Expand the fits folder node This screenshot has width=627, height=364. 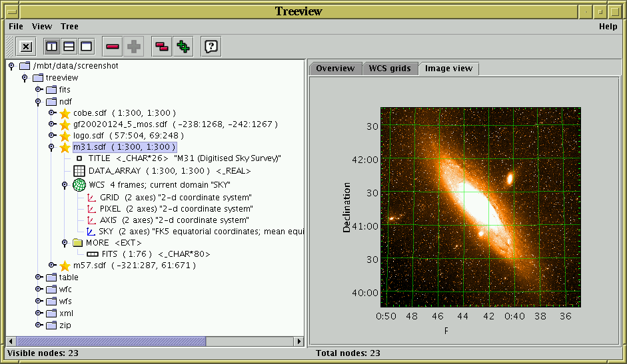tap(39, 90)
